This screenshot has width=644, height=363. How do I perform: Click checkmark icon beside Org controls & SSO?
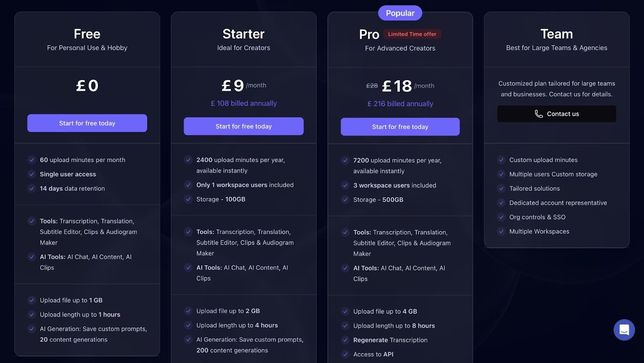pos(501,217)
